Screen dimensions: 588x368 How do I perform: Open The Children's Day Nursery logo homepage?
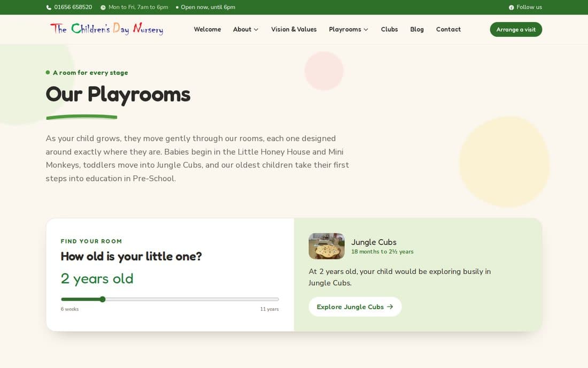107,29
